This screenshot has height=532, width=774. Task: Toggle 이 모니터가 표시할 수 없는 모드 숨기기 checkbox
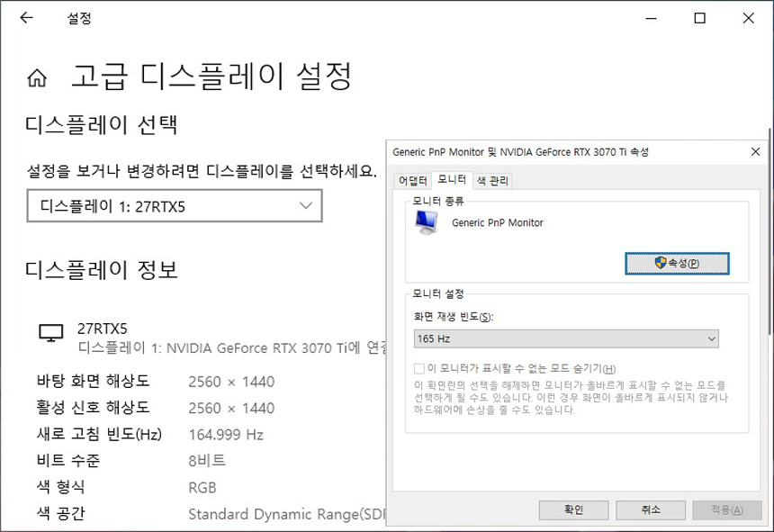point(419,369)
